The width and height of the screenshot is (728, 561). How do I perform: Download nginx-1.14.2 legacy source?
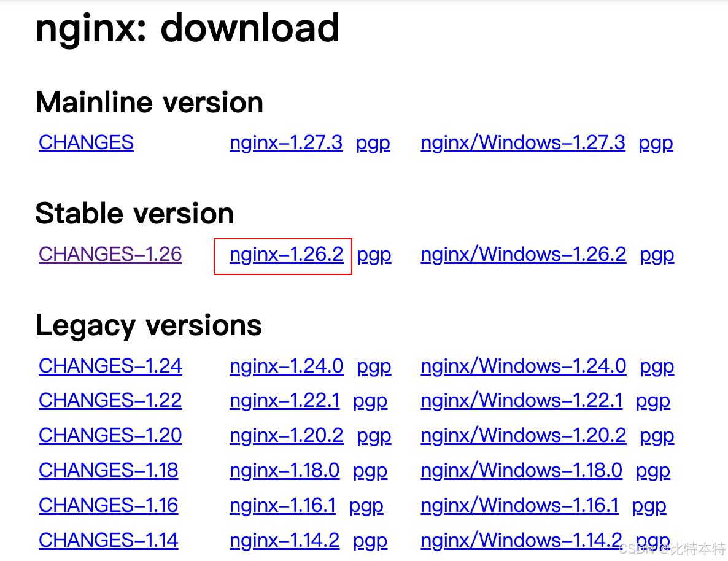pos(285,540)
